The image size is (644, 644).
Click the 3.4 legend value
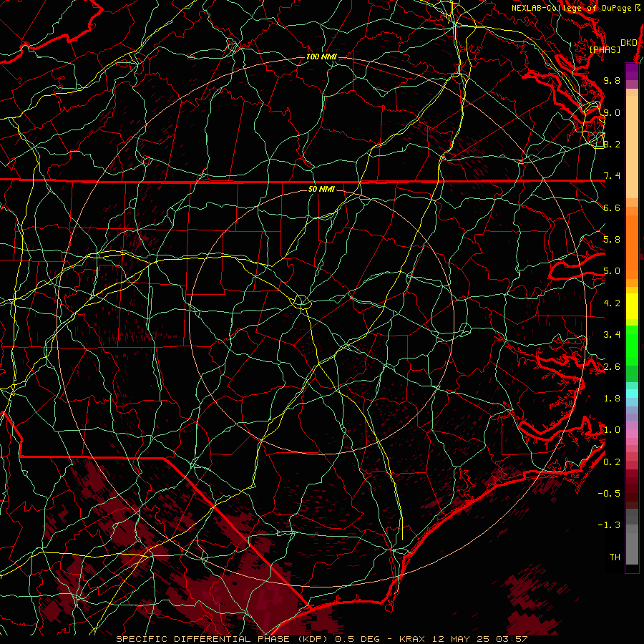click(612, 335)
